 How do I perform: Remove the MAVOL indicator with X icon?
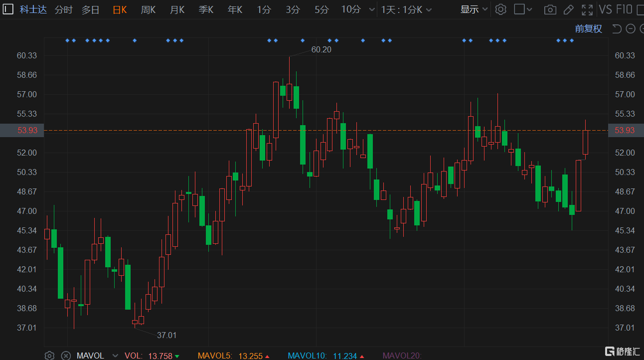pos(65,356)
